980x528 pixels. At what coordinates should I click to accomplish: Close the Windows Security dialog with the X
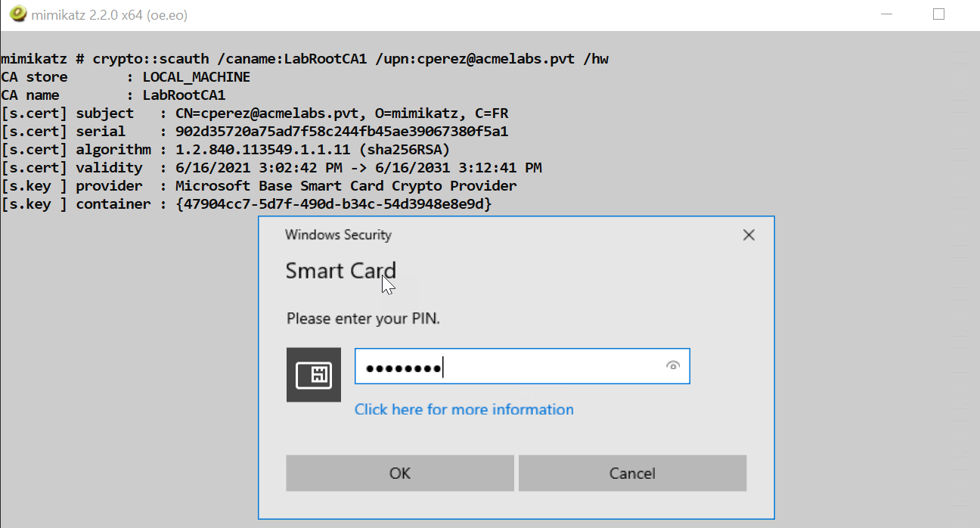tap(749, 234)
